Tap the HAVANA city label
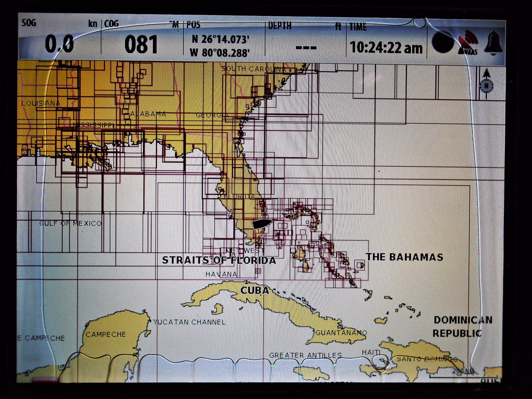The height and width of the screenshot is (399, 532). pos(221,274)
